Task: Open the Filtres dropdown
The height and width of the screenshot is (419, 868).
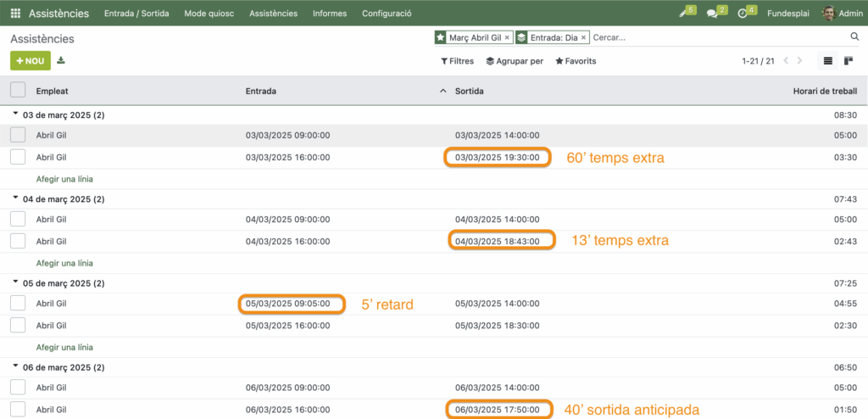Action: coord(457,61)
